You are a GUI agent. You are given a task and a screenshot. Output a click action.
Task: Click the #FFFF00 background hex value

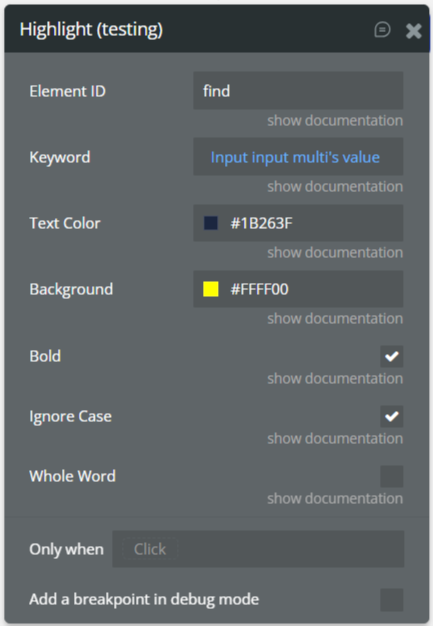point(259,289)
